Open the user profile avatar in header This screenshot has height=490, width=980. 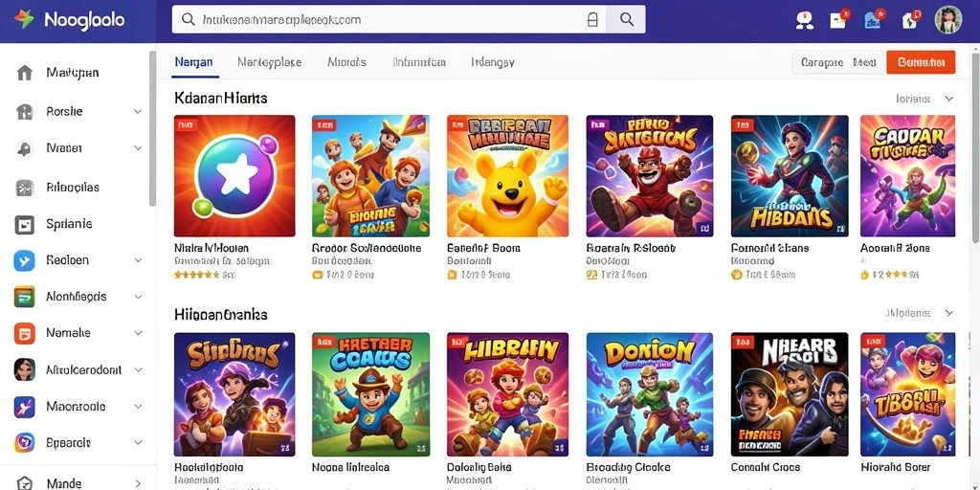(947, 20)
